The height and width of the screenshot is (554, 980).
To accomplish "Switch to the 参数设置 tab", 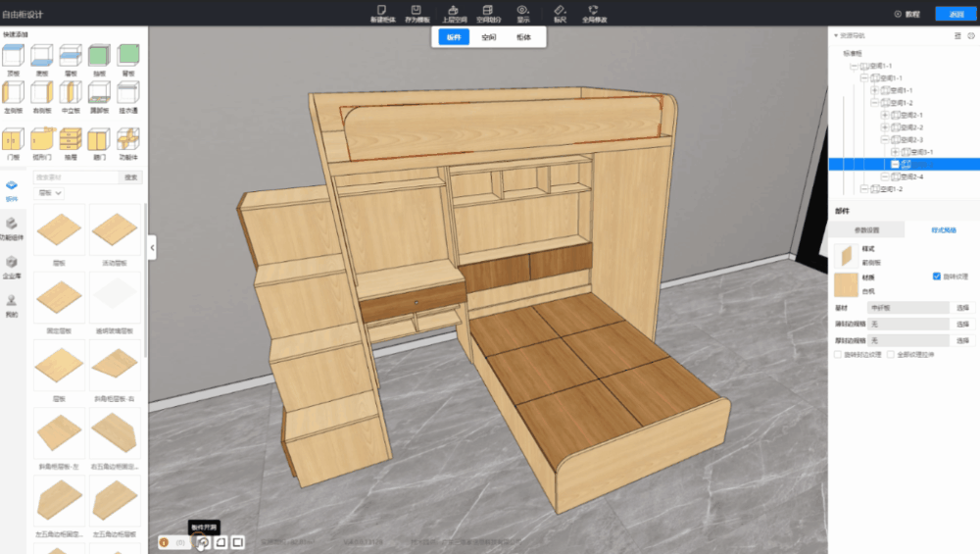I will 865,230.
